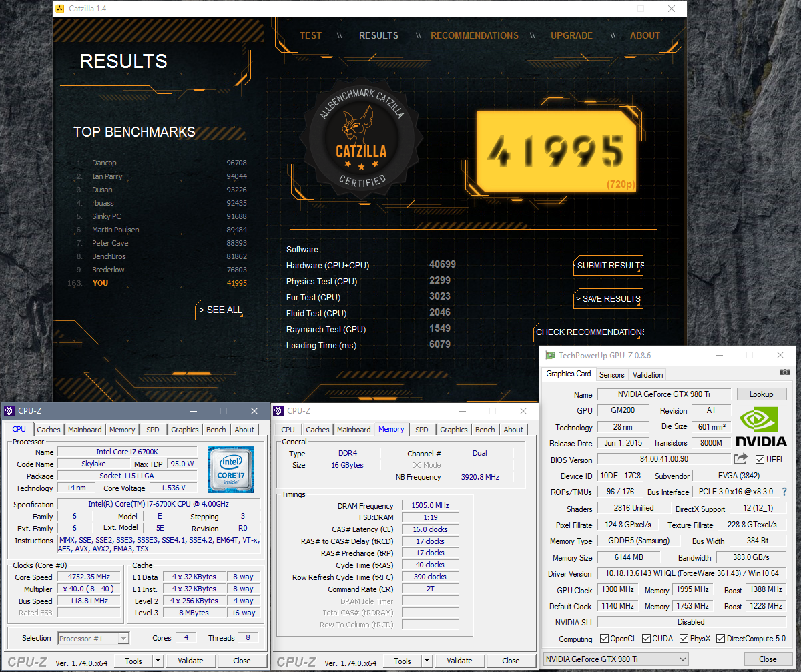Viewport: 801px width, 672px height.
Task: Click the first CPU-Z window title icon
Action: (x=9, y=411)
